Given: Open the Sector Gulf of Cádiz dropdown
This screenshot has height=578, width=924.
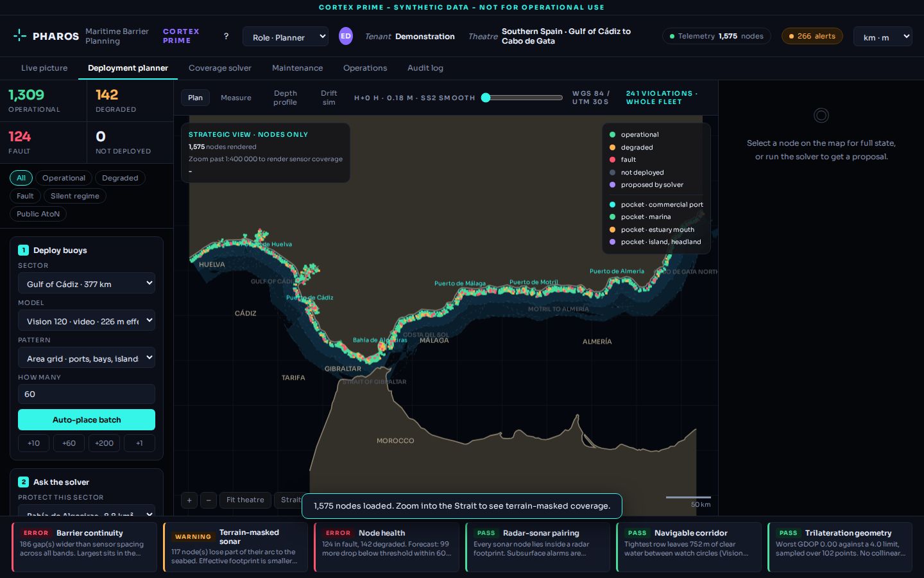Looking at the screenshot, I should pos(87,283).
